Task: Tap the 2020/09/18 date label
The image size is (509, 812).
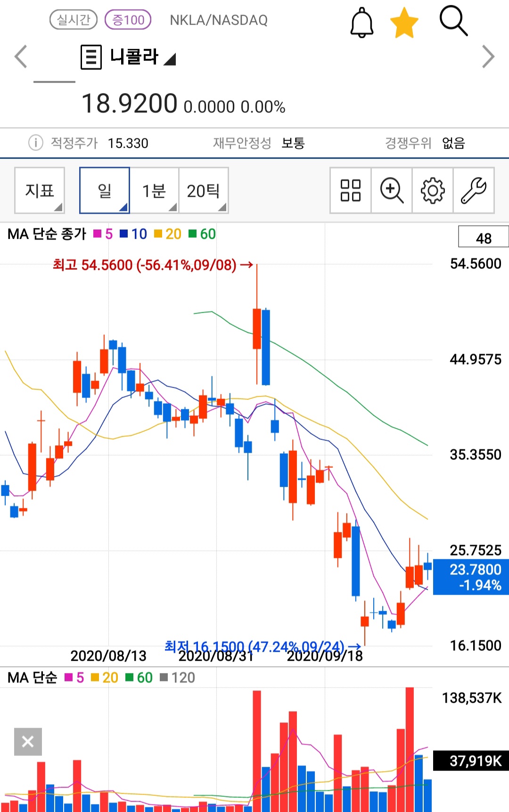Action: coord(325,656)
